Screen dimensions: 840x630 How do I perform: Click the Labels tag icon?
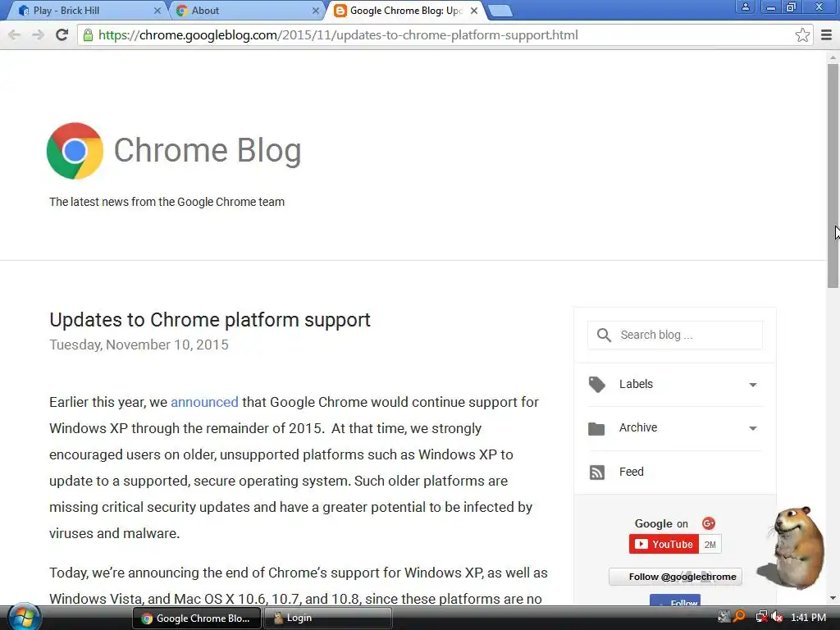[596, 384]
